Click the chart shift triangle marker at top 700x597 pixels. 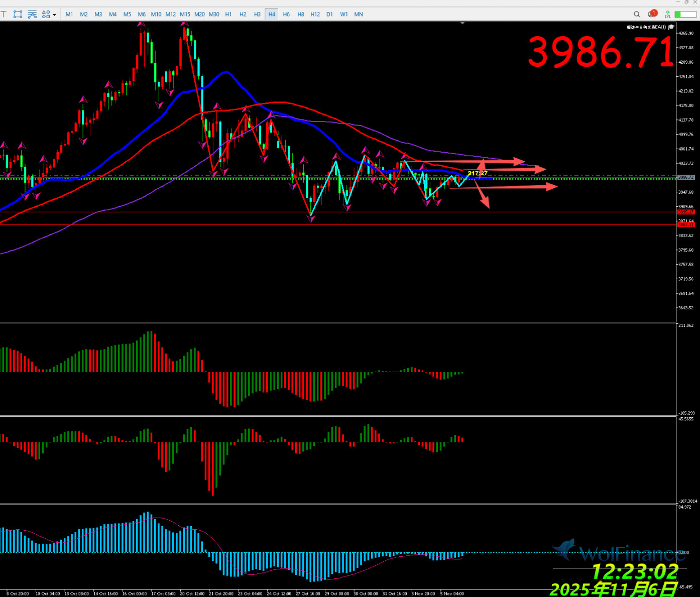[x=462, y=23]
